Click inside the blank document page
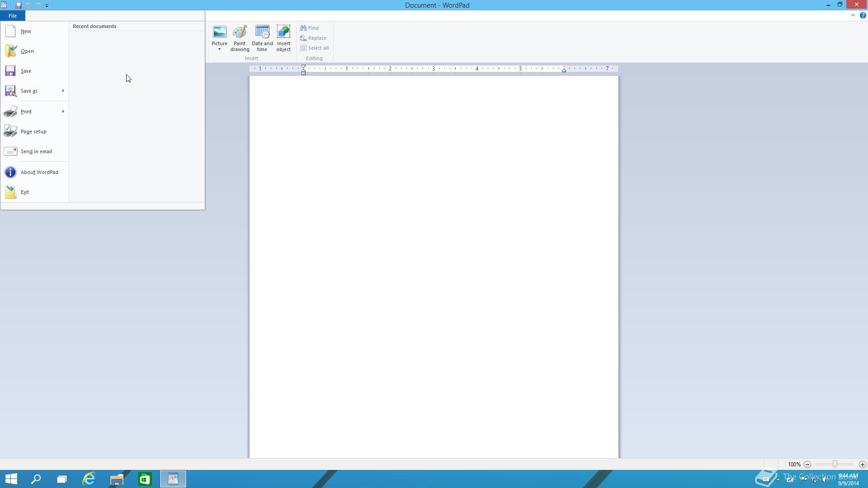Image resolution: width=868 pixels, height=488 pixels. 434,267
